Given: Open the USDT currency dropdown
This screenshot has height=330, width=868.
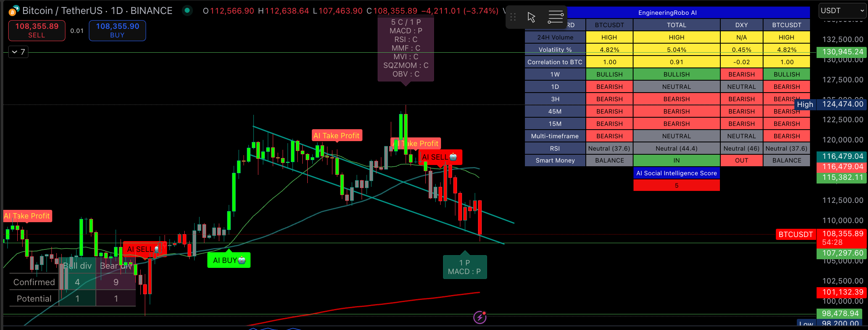Looking at the screenshot, I should coord(842,11).
